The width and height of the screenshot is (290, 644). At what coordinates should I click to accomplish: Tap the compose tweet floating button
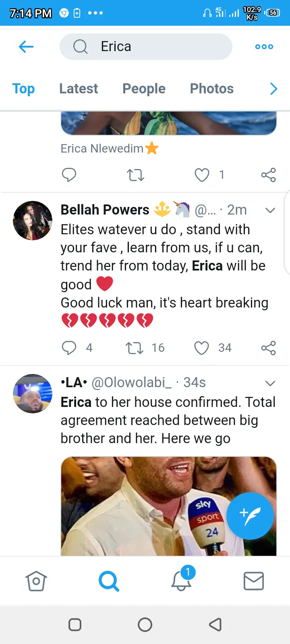(x=250, y=516)
